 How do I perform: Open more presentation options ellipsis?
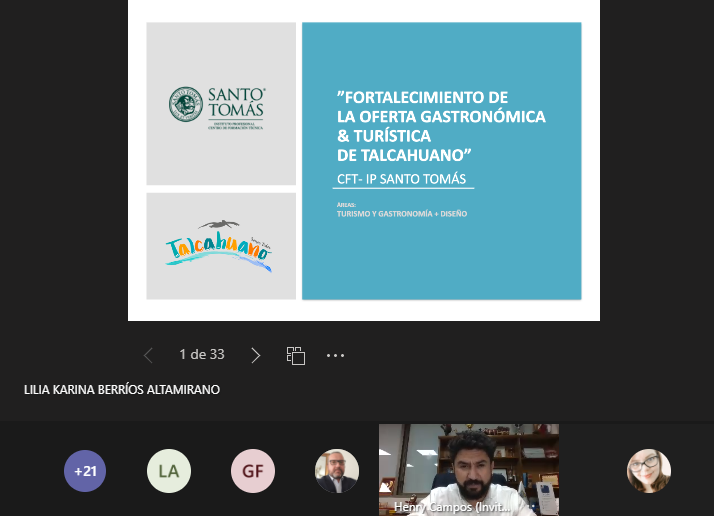pyautogui.click(x=335, y=355)
